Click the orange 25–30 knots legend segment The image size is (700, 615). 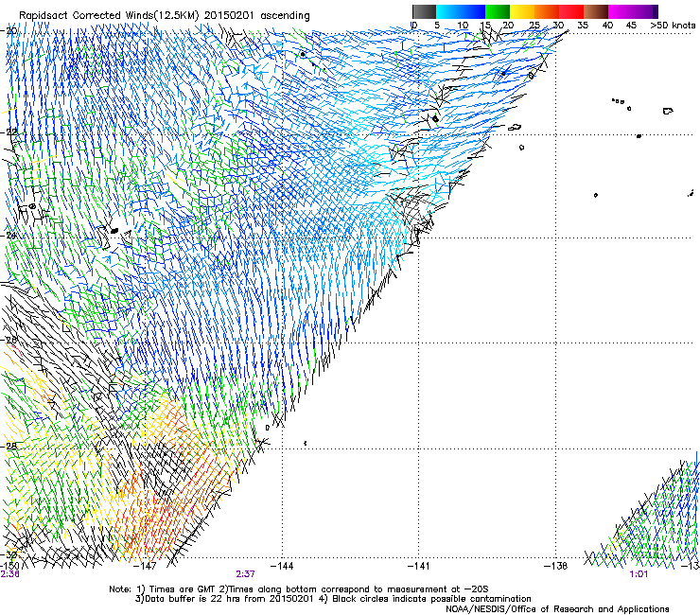[547, 11]
